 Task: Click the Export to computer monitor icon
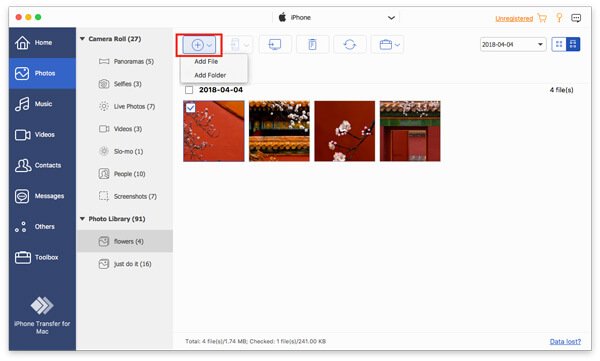(x=275, y=45)
